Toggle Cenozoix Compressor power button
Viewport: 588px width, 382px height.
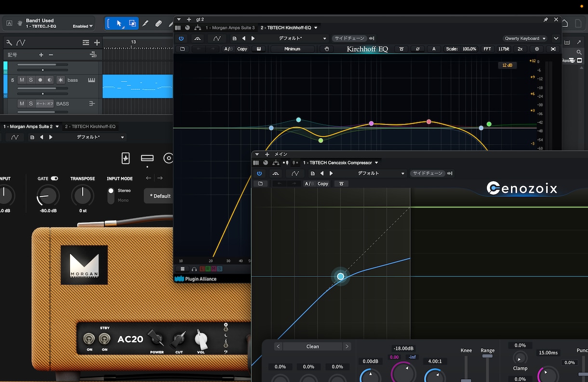[x=259, y=174]
